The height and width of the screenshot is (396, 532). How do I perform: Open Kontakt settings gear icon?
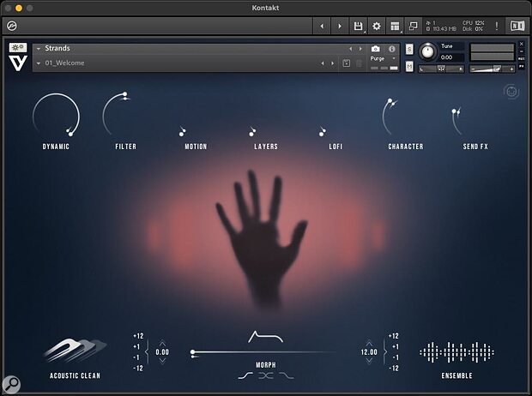click(377, 26)
